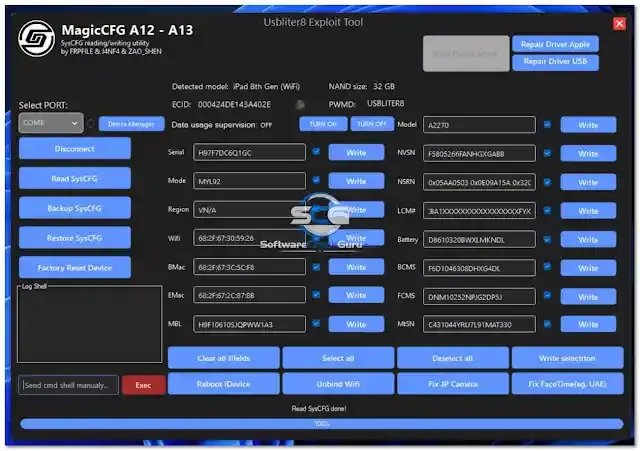Click Reboot iDevice
Viewport: 640px width, 451px height.
tap(224, 384)
